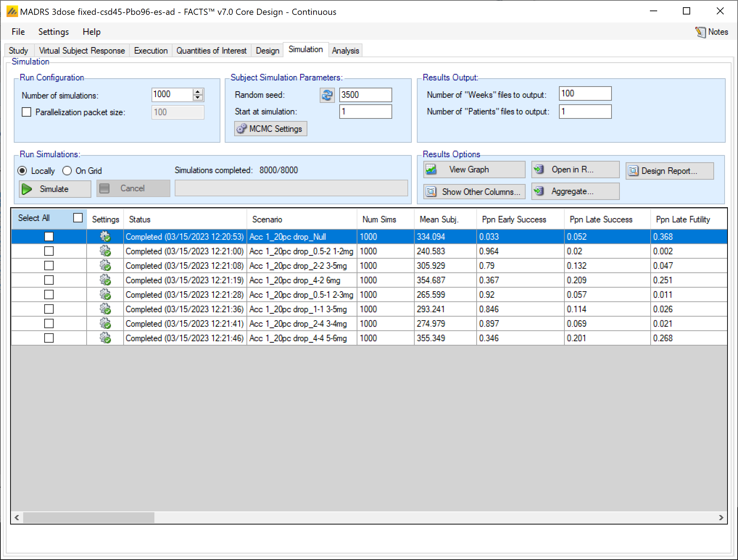Open MCMC Settings dialog
The image size is (738, 560).
click(270, 129)
